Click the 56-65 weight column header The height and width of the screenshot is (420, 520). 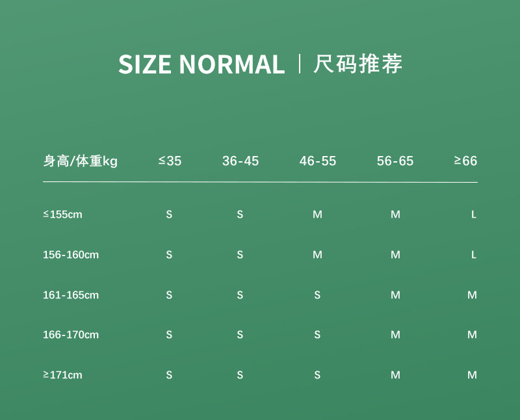click(x=395, y=161)
